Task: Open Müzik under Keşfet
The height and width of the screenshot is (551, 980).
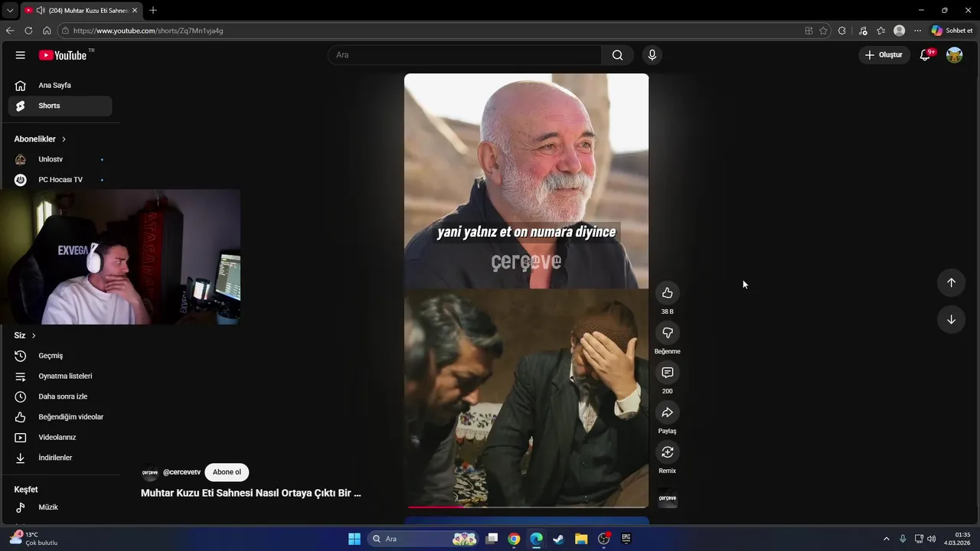Action: [60, 507]
